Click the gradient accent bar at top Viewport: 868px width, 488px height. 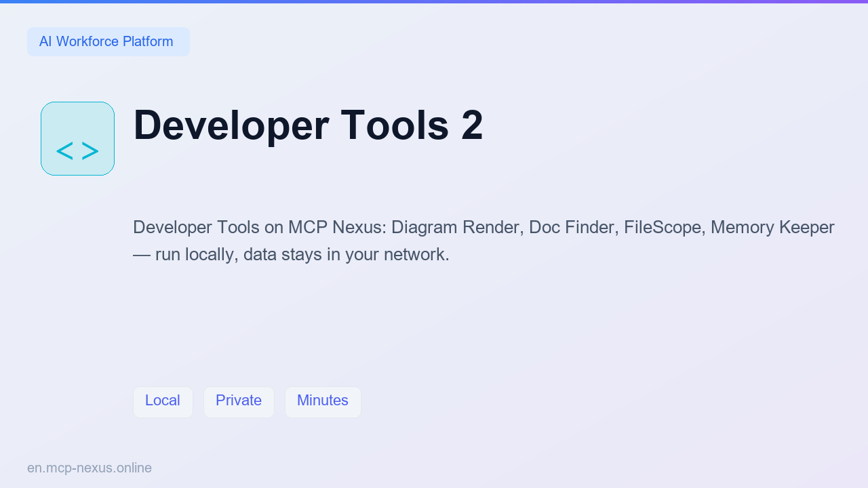pyautogui.click(x=434, y=1)
